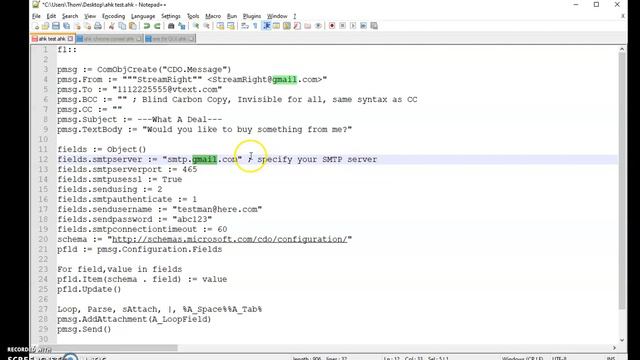Click the Open file toolbar icon
The width and height of the screenshot is (640, 360).
click(x=45, y=26)
